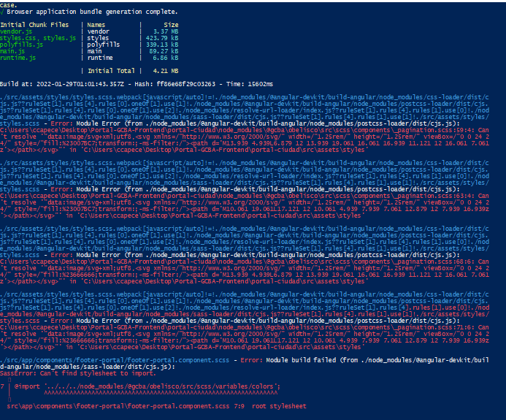
Task: Click the '423.79 kB' styles size value
Action: coord(162,38)
